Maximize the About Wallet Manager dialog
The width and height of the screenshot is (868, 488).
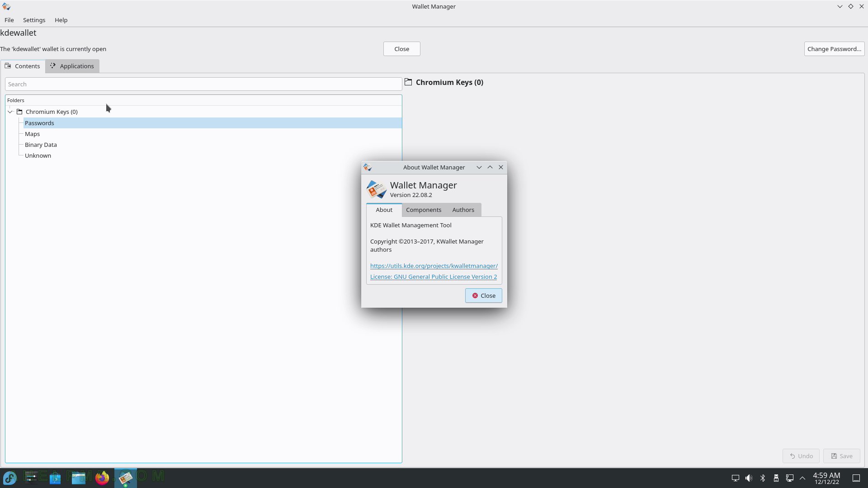490,167
